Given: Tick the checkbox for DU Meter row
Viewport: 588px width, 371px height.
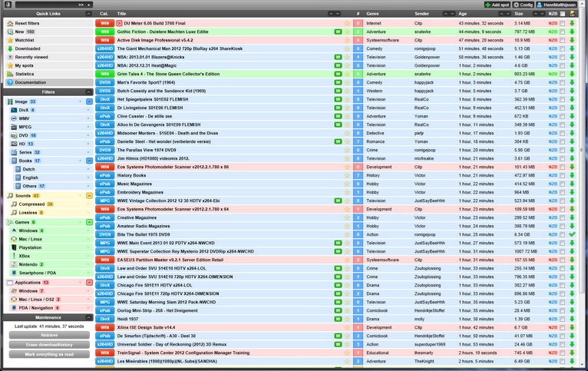Looking at the screenshot, I should (563, 23).
